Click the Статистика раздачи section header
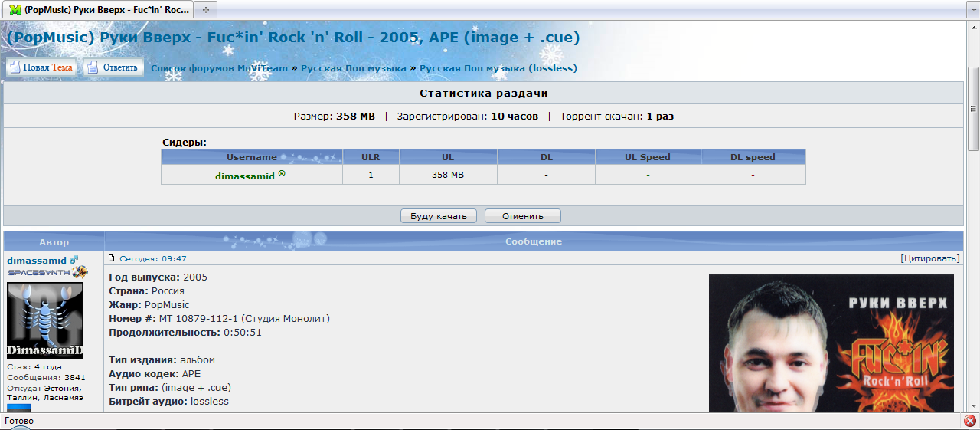This screenshot has width=980, height=430. (x=483, y=93)
